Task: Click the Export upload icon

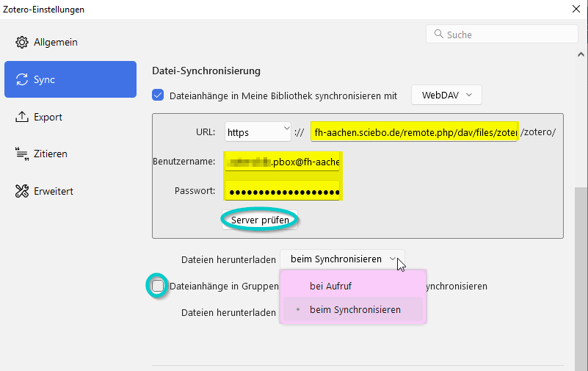Action: tap(22, 117)
